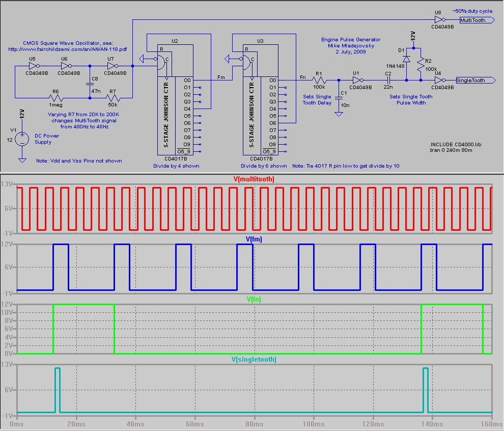Screen dimensions: 504x431
Task: Click the 120ms time axis label
Action: [x=373, y=424]
